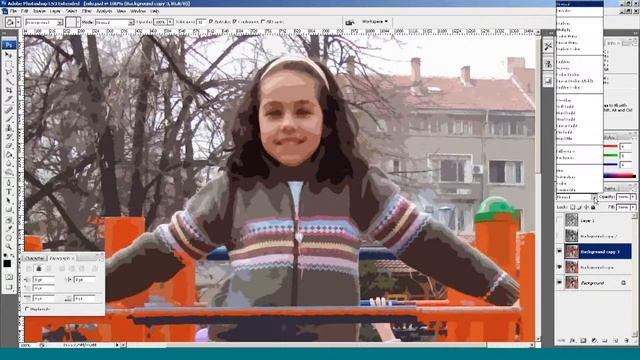Switch to the Character tab
Screen dimensions: 640x360
pyautogui.click(x=34, y=258)
